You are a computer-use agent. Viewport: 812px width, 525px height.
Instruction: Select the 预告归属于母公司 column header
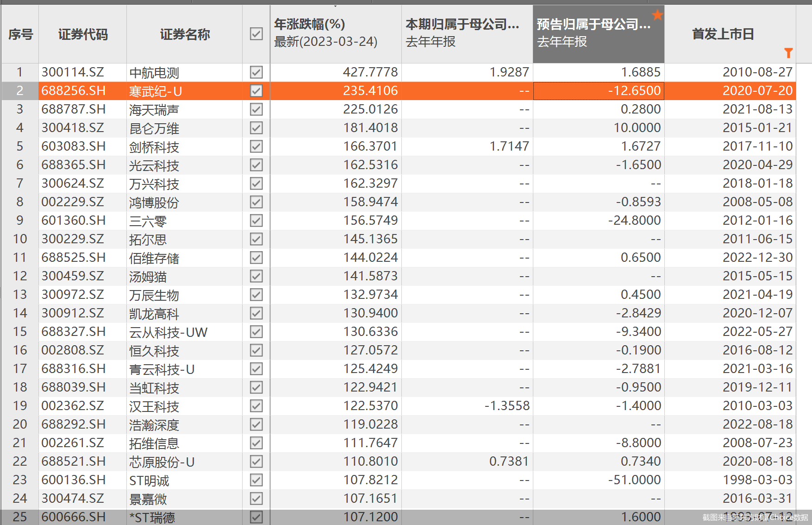(x=593, y=24)
